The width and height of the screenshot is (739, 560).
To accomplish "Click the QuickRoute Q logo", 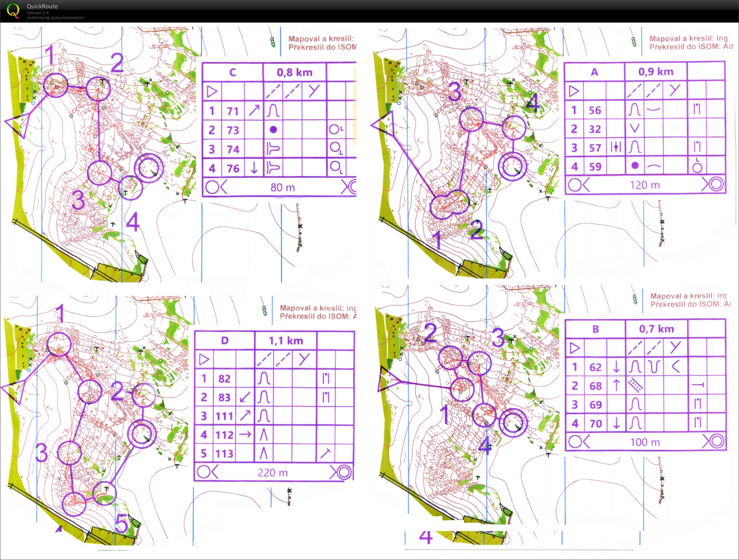I will (13, 10).
